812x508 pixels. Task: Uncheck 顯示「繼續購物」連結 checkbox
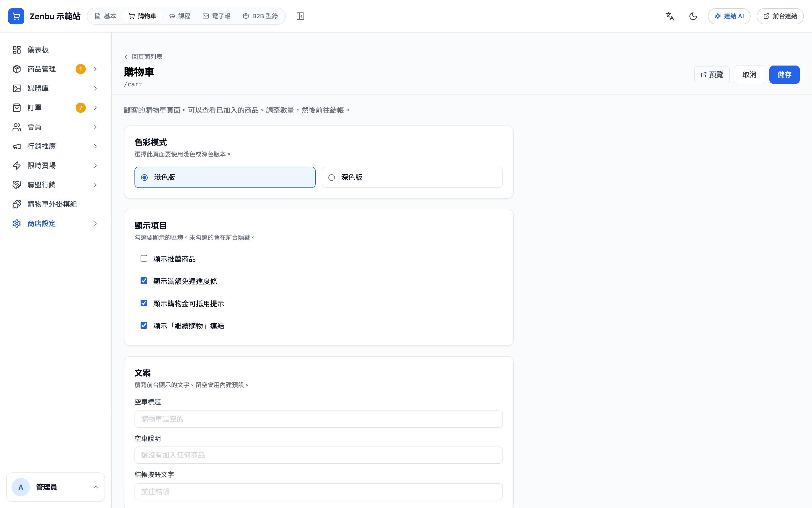[x=144, y=326]
